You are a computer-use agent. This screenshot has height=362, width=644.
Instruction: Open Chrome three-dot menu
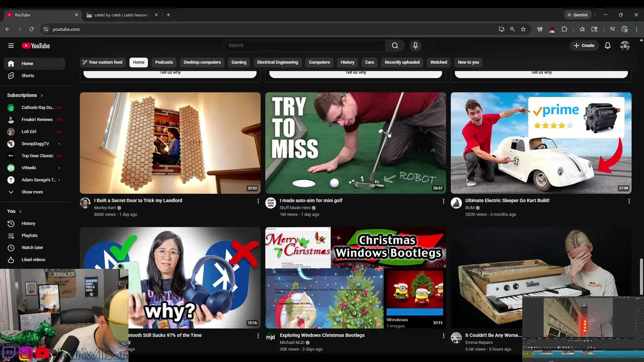point(637,29)
